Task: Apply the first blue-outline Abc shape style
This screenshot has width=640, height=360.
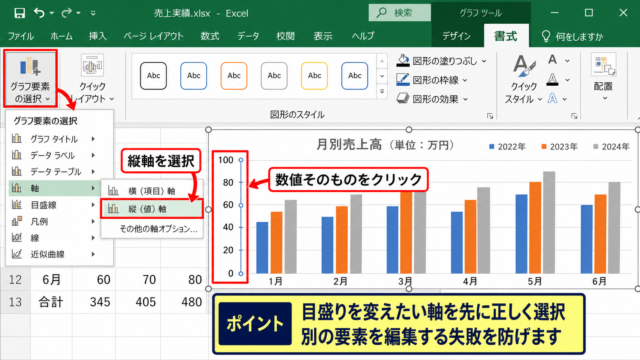Action: tap(193, 76)
